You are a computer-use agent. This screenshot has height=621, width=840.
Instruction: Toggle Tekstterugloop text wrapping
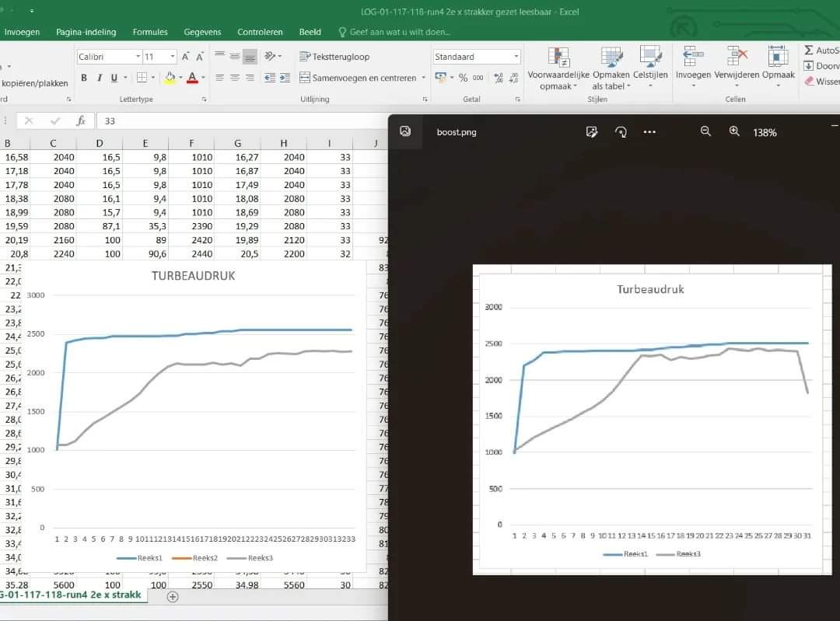tap(334, 56)
